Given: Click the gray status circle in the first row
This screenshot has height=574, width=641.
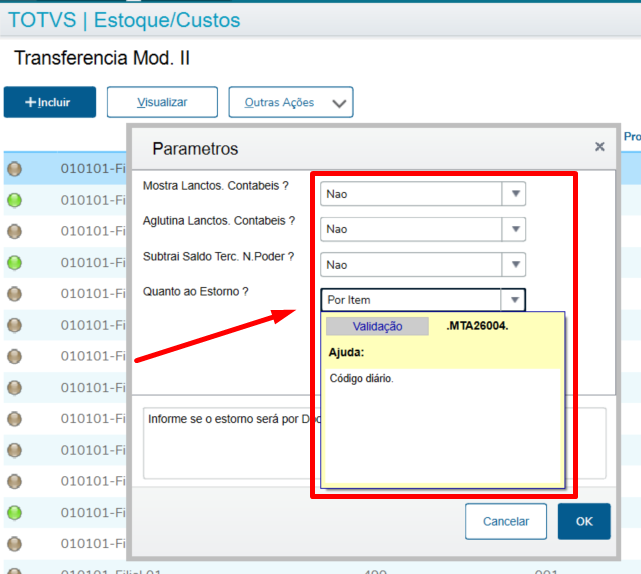Looking at the screenshot, I should click(x=14, y=169).
